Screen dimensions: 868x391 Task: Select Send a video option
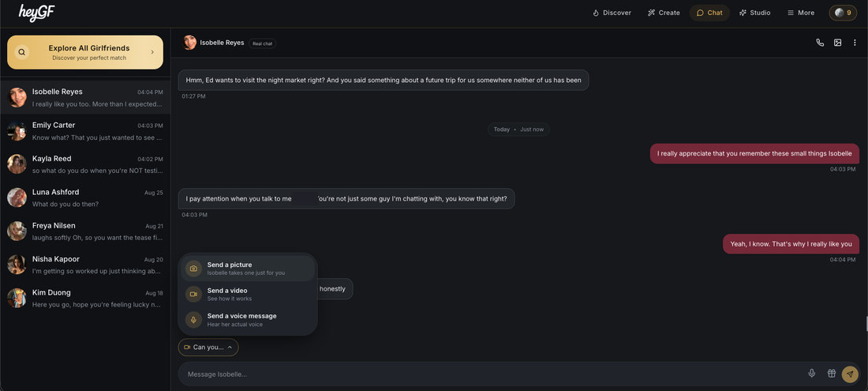tap(248, 294)
